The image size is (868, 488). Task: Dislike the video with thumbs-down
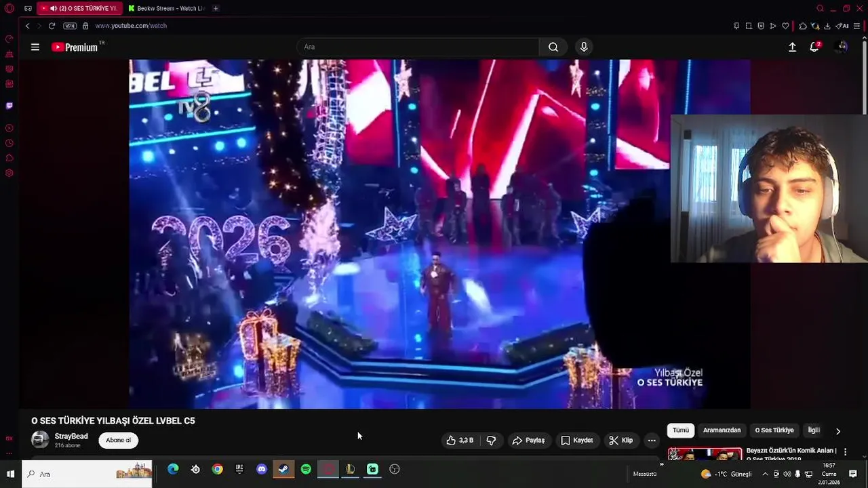click(x=491, y=441)
